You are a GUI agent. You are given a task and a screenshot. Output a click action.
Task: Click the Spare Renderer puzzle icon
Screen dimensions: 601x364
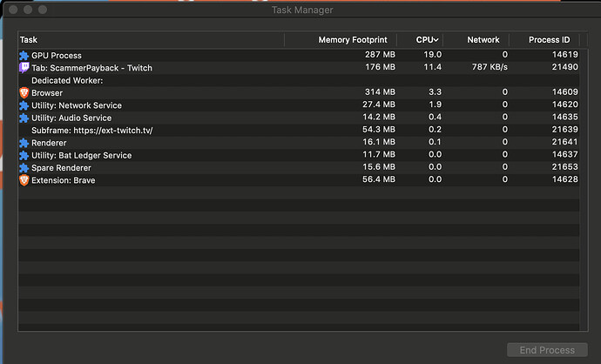[24, 168]
